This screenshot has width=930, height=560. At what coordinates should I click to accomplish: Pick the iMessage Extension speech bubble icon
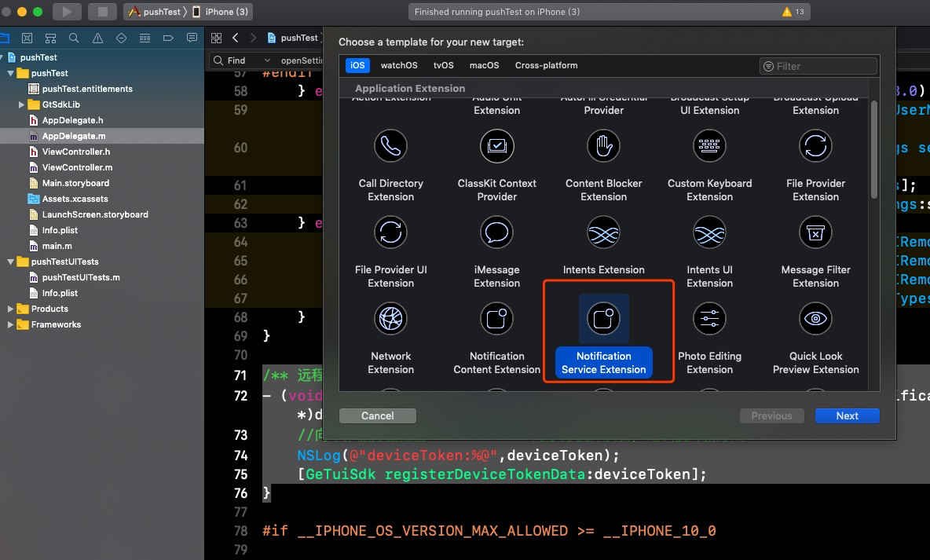[496, 232]
